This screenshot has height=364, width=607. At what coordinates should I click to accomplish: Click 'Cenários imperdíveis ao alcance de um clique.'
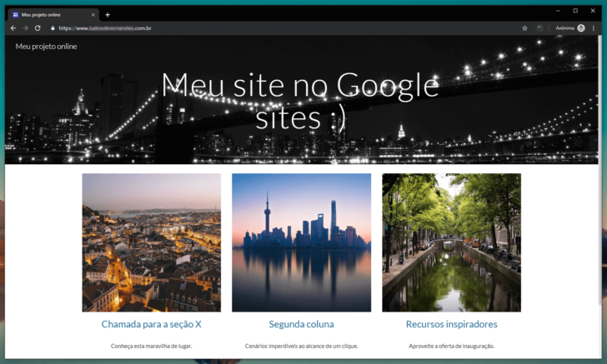click(x=301, y=346)
